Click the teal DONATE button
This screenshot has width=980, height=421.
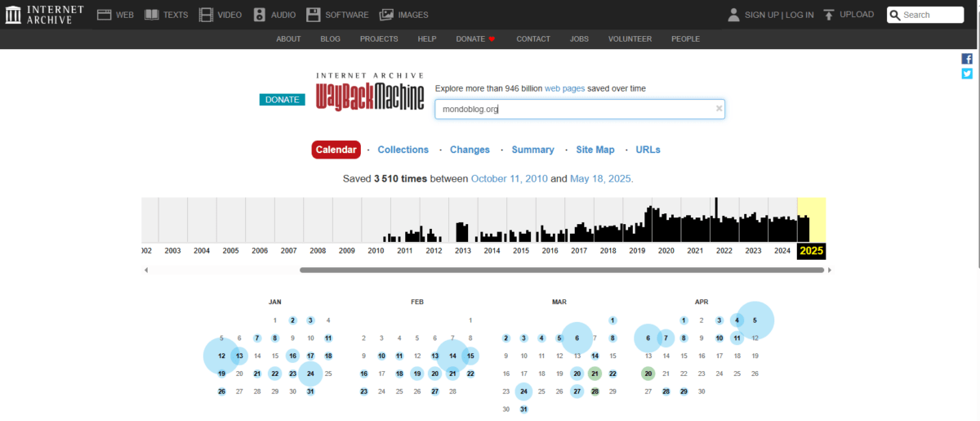283,100
